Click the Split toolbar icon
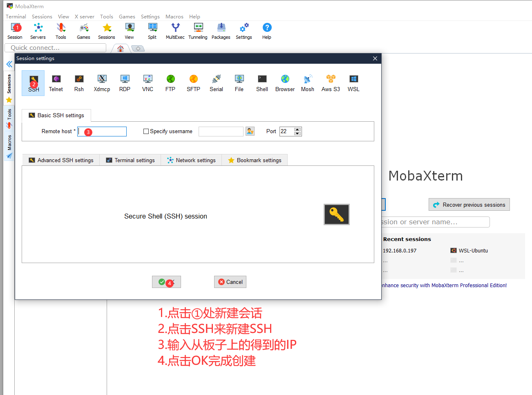This screenshot has height=395, width=532. (x=152, y=31)
